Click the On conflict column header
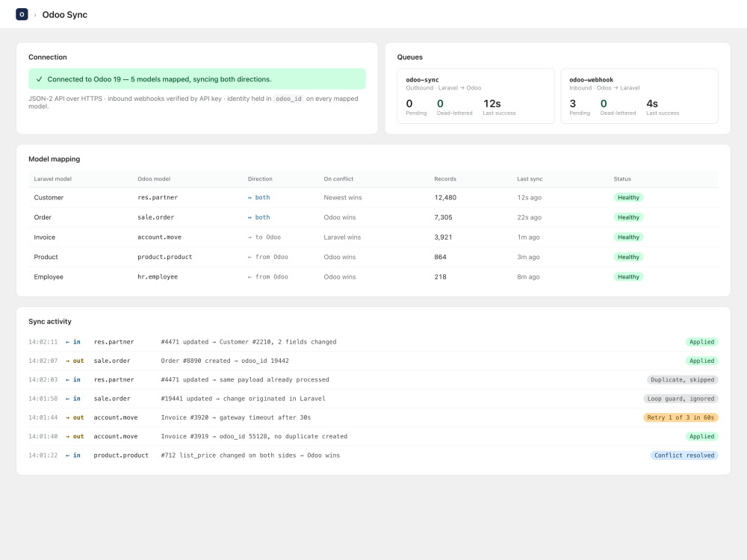This screenshot has width=747, height=560. point(338,179)
